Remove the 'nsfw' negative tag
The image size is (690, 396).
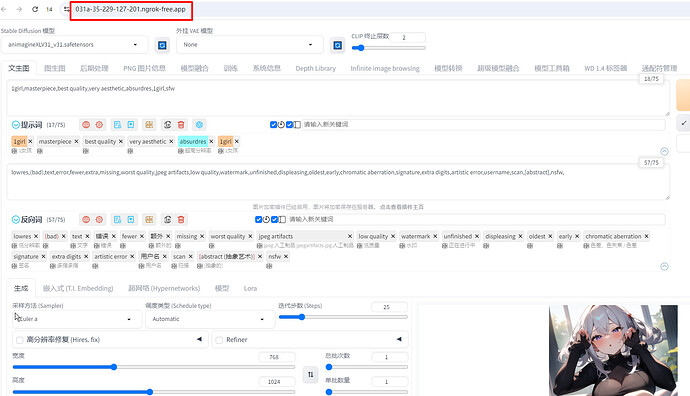(x=286, y=256)
